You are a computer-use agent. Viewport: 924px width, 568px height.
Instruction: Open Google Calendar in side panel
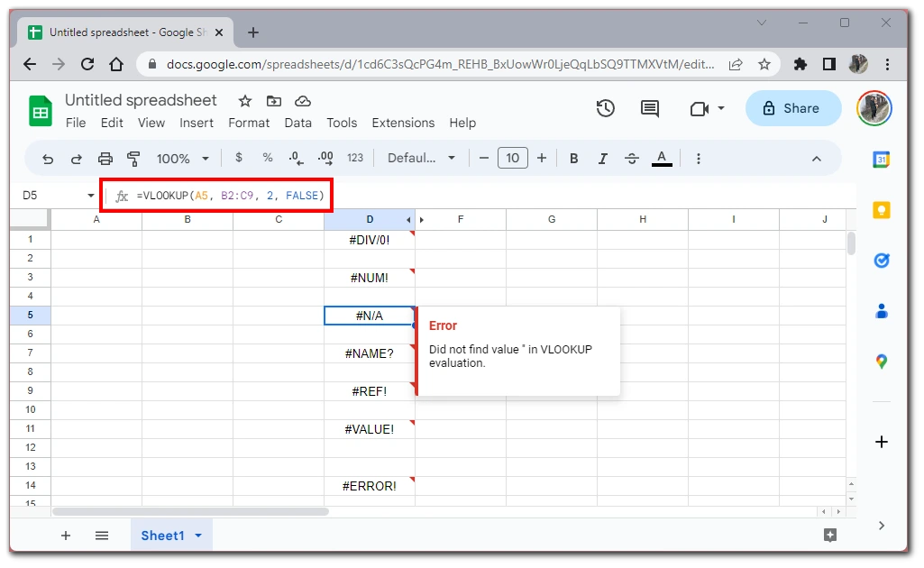881,160
